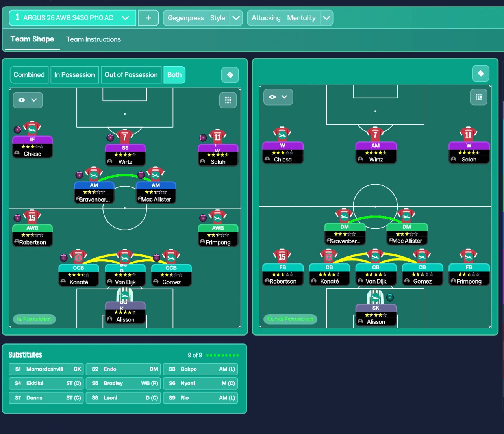Select substitute S8 Leoni
Viewport: 504px width, 434px height.
(123, 398)
